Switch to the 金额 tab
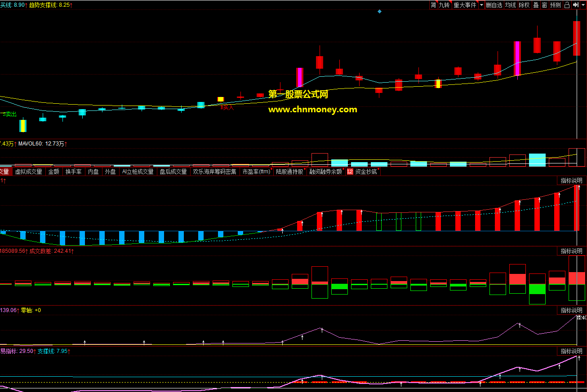 point(54,172)
